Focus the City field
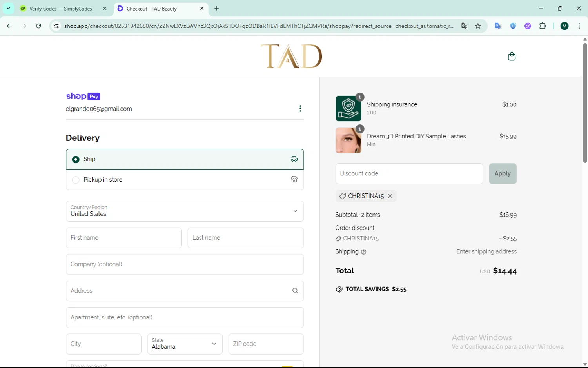 103,344
